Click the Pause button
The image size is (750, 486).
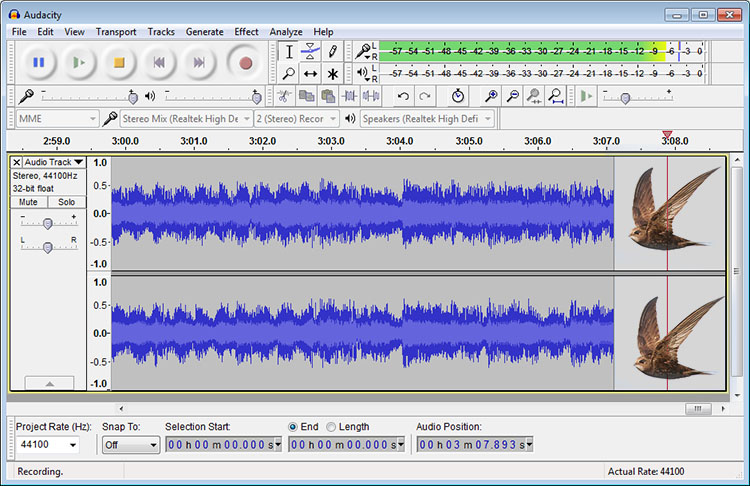point(38,63)
